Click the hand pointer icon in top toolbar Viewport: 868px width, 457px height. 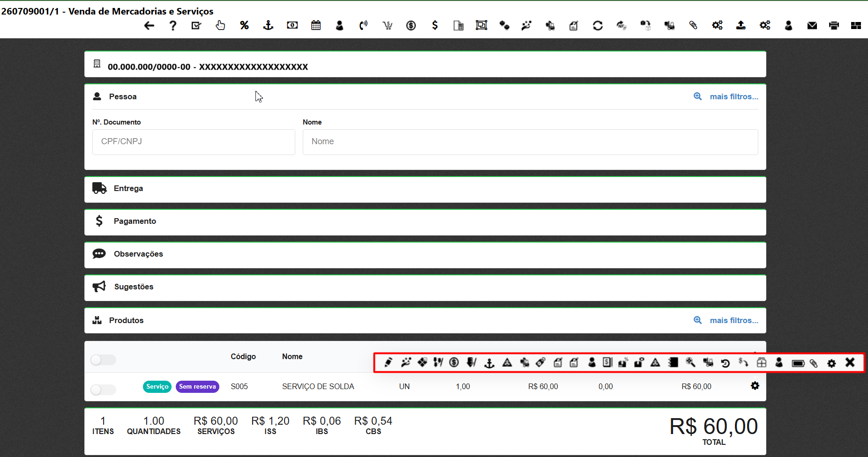coord(220,25)
